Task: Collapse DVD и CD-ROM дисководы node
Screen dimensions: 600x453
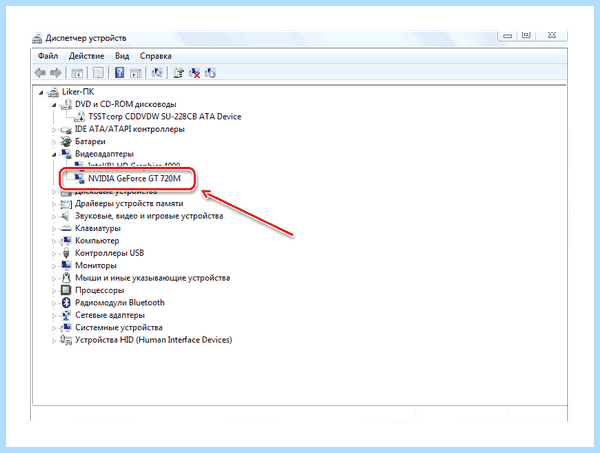Action: pos(54,105)
